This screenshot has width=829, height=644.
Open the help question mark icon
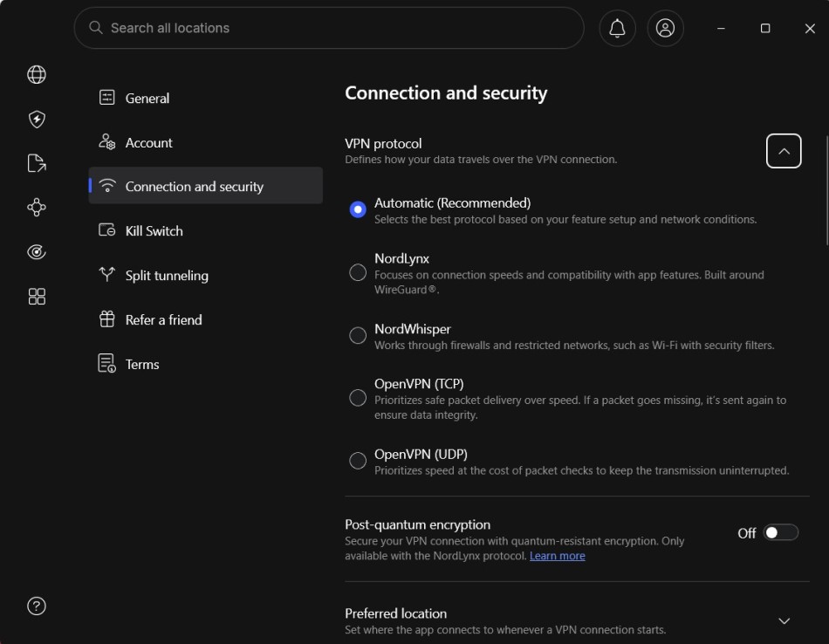click(x=37, y=606)
